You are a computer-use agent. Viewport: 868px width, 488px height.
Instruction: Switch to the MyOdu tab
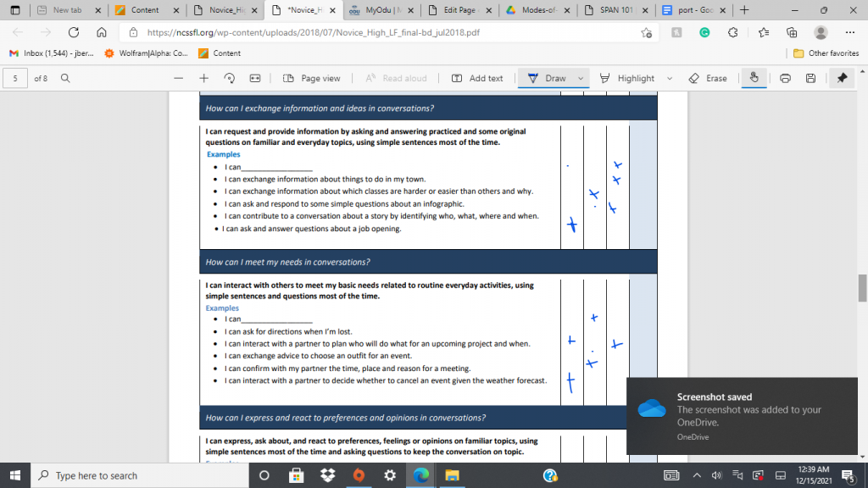(376, 10)
